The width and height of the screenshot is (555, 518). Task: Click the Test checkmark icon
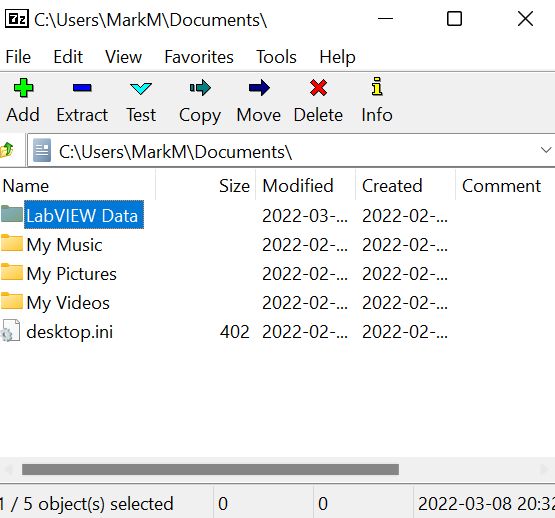click(141, 88)
